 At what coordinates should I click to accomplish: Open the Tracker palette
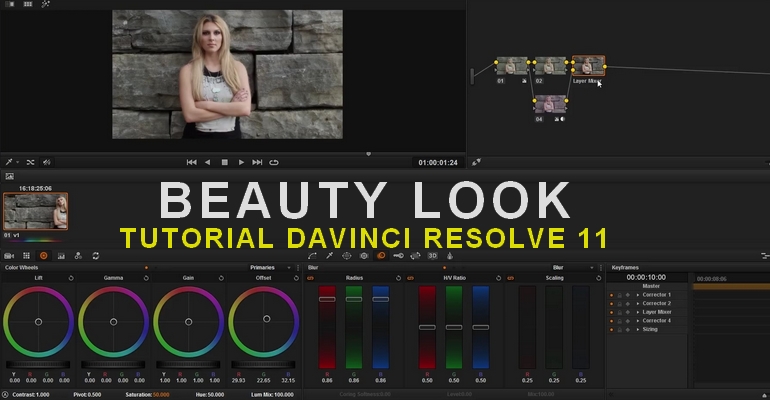tap(364, 256)
